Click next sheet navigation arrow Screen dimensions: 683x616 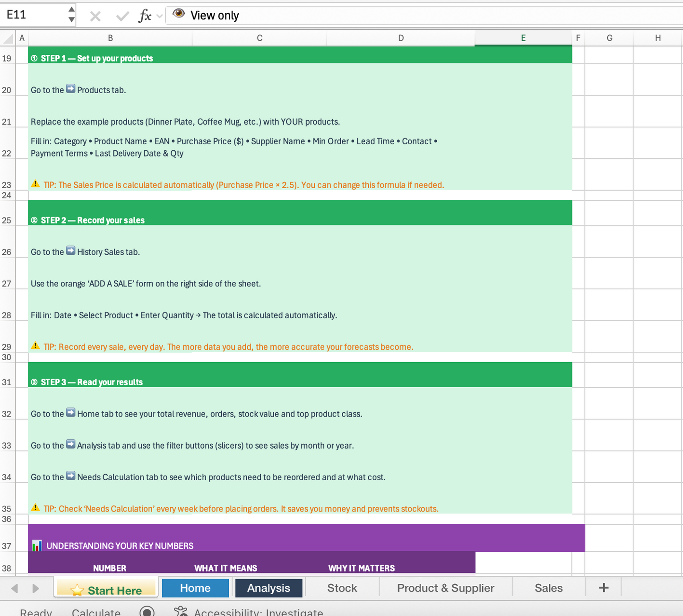click(35, 589)
